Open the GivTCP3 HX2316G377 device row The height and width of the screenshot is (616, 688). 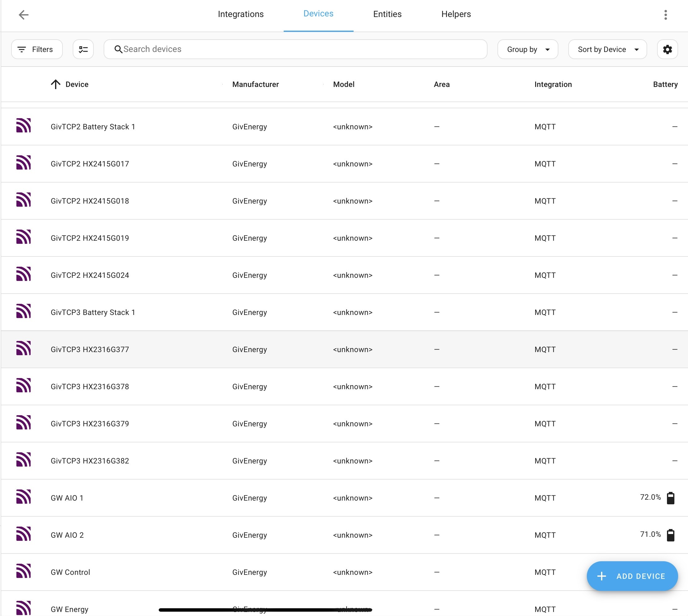coord(345,349)
